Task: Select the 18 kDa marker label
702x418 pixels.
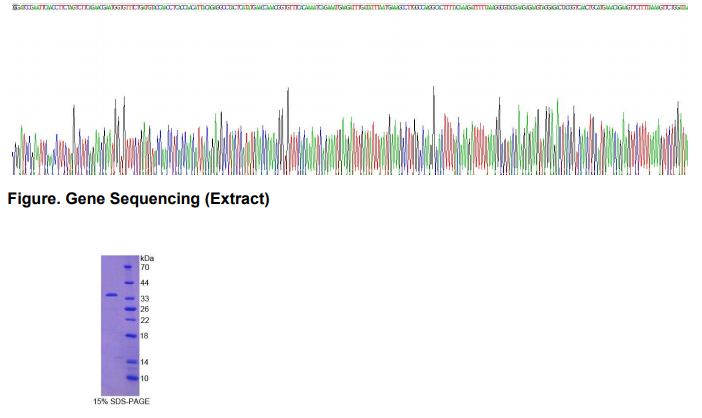Action: (x=144, y=336)
